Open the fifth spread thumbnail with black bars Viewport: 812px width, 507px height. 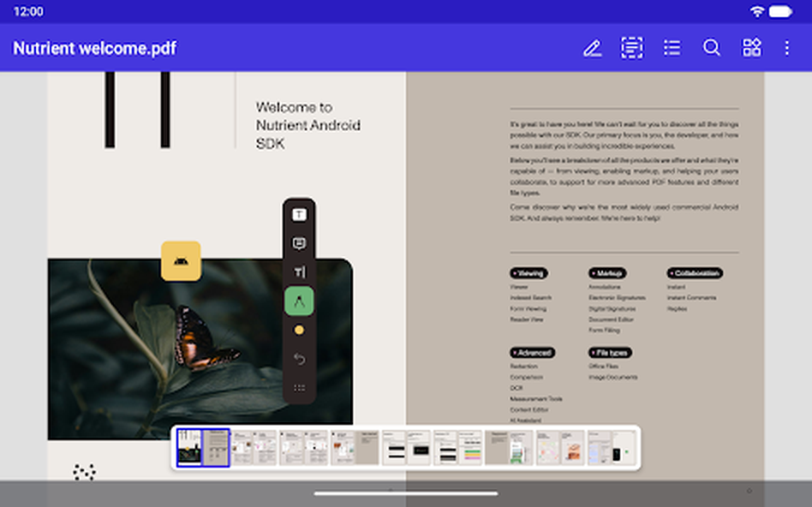(407, 447)
